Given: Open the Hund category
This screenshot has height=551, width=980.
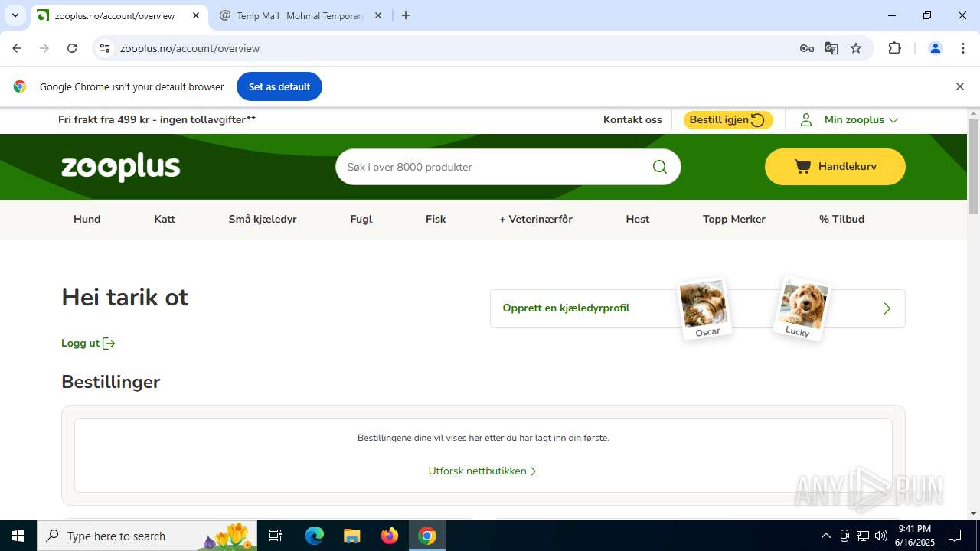Looking at the screenshot, I should (87, 219).
